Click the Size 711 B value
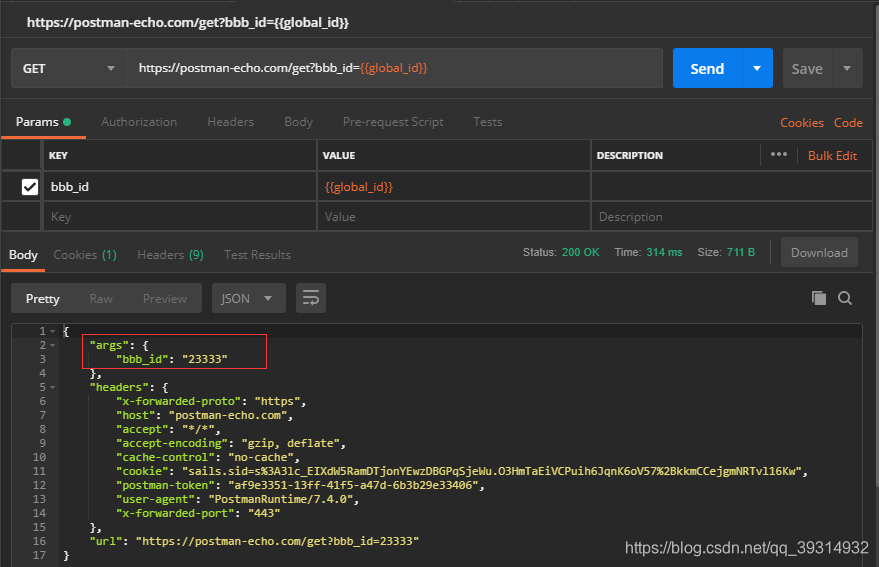The width and height of the screenshot is (879, 567). [x=741, y=252]
